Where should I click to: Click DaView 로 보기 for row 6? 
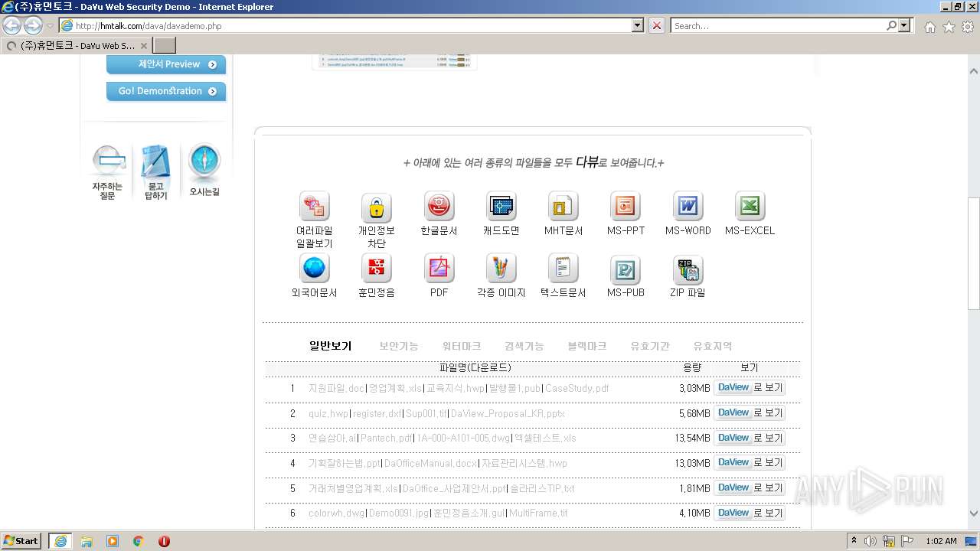tap(750, 514)
